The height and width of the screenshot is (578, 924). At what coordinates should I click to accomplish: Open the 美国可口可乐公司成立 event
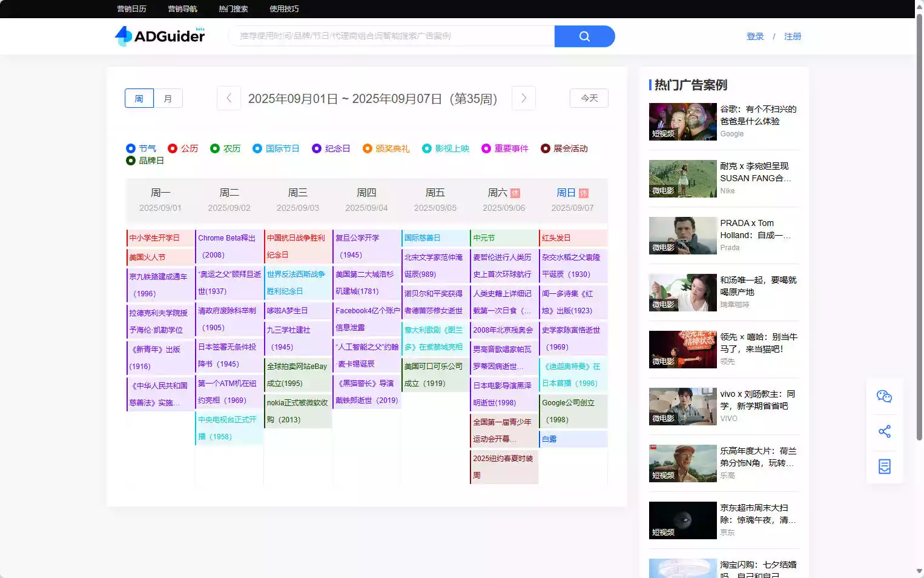pyautogui.click(x=435, y=375)
